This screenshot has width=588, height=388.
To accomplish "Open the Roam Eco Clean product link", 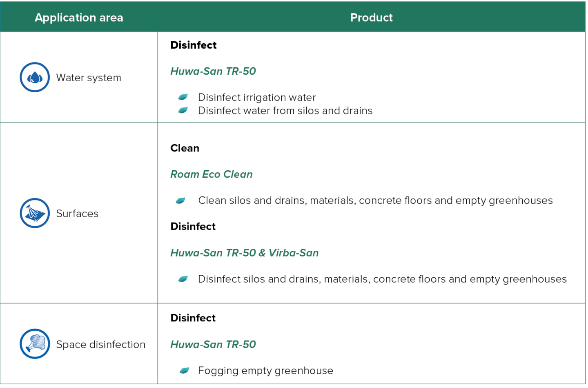I will 212,174.
